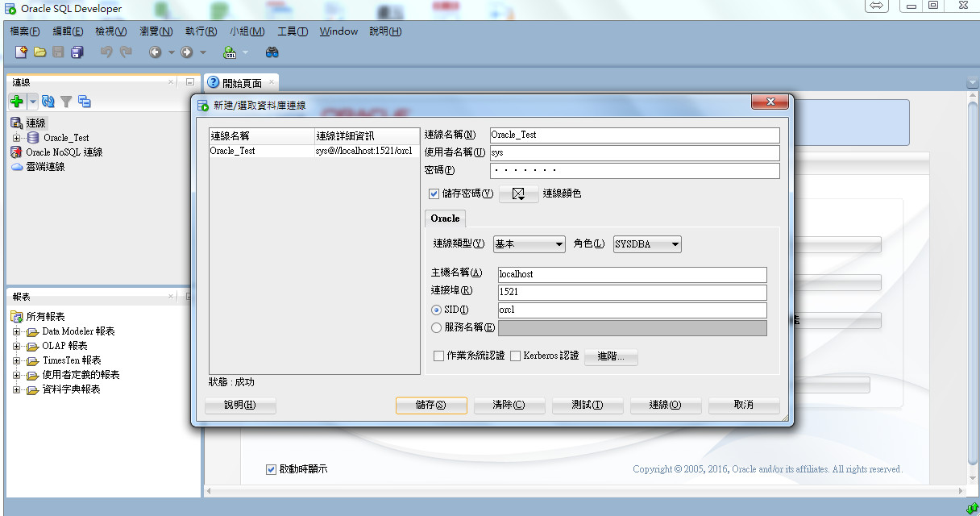
Task: Open the 檔案 menu
Action: 25,31
